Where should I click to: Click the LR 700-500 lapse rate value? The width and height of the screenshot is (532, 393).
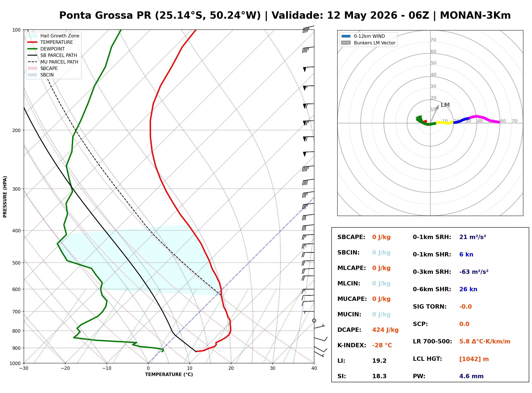(x=485, y=342)
